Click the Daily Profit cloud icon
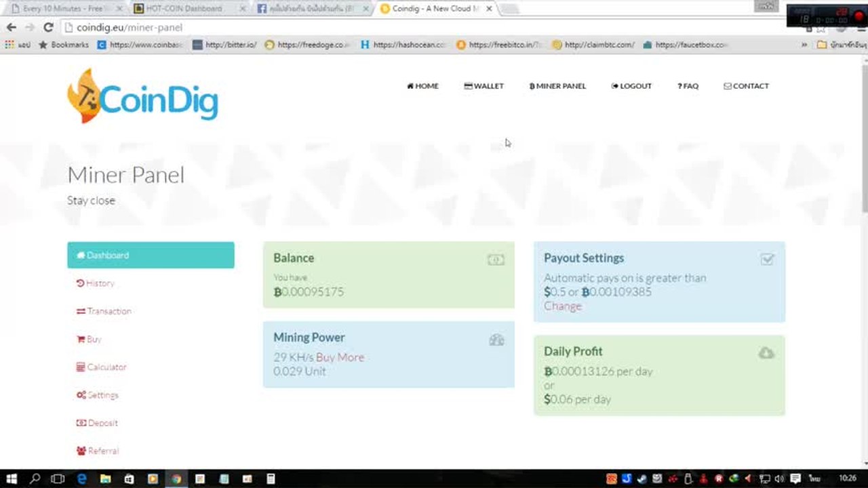868x488 pixels. pos(766,353)
